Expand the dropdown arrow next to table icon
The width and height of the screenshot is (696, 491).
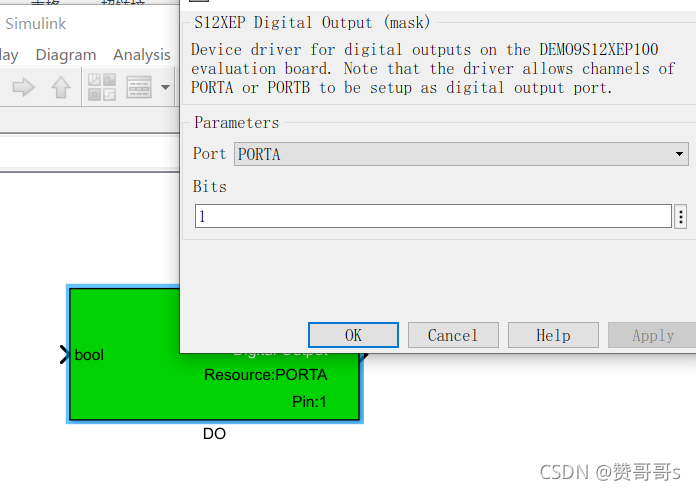[166, 87]
